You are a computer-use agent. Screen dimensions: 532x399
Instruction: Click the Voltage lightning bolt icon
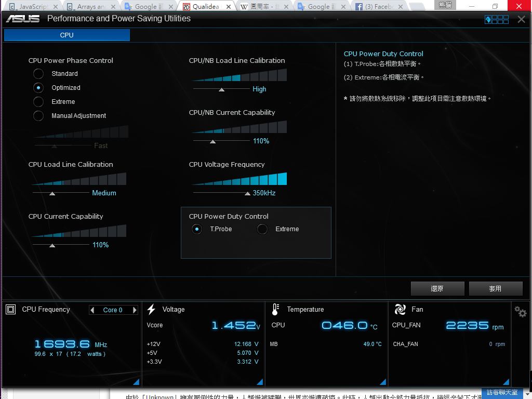tap(151, 310)
